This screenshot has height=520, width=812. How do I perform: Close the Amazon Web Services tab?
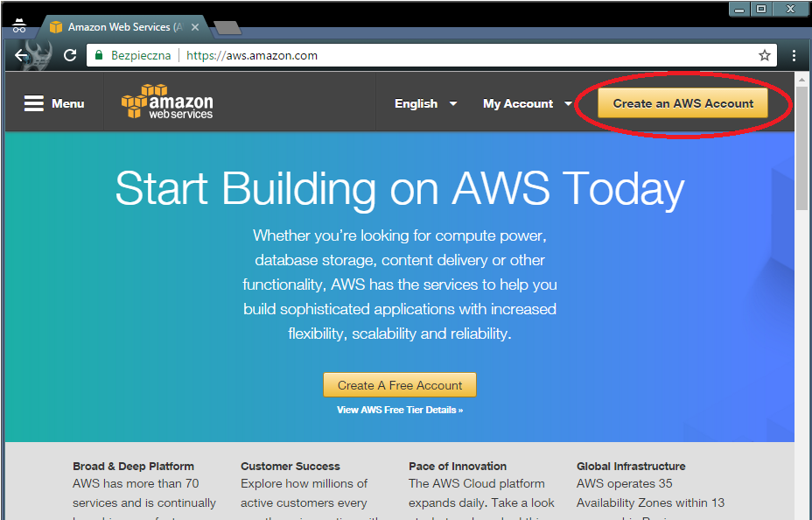pyautogui.click(x=195, y=27)
